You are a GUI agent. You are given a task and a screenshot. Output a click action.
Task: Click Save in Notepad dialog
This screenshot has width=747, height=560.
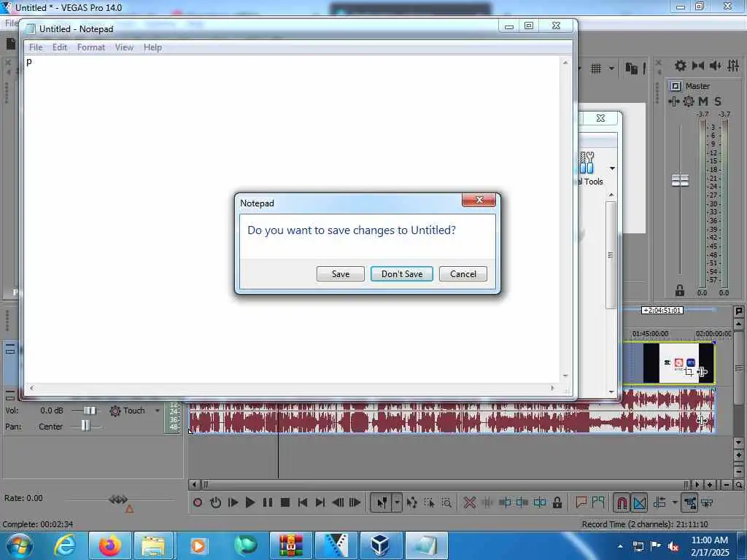pyautogui.click(x=341, y=274)
